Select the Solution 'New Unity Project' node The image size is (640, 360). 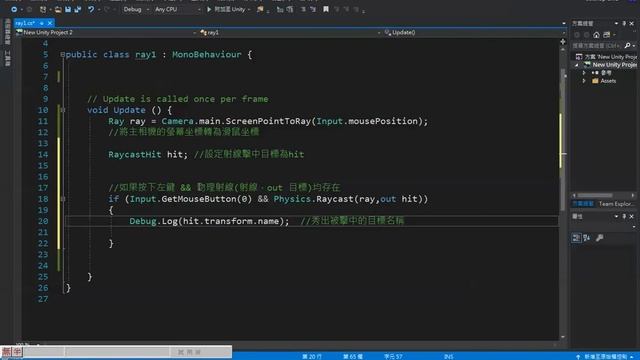click(607, 57)
